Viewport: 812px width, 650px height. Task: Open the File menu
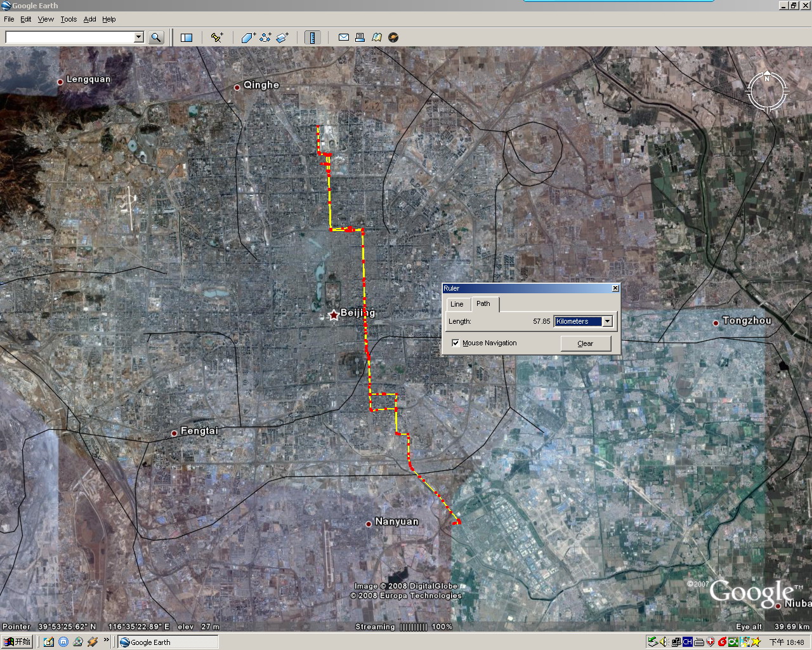click(x=9, y=19)
